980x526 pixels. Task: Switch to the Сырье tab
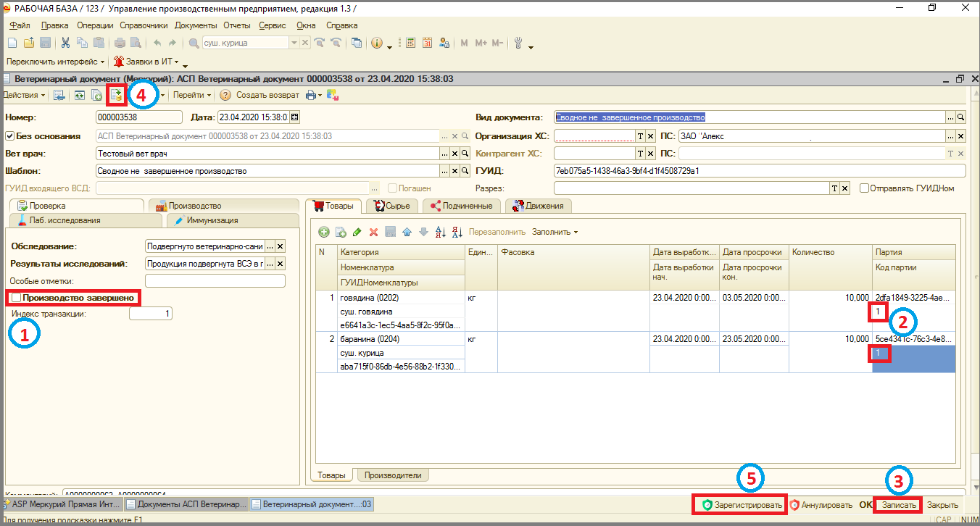tap(392, 206)
